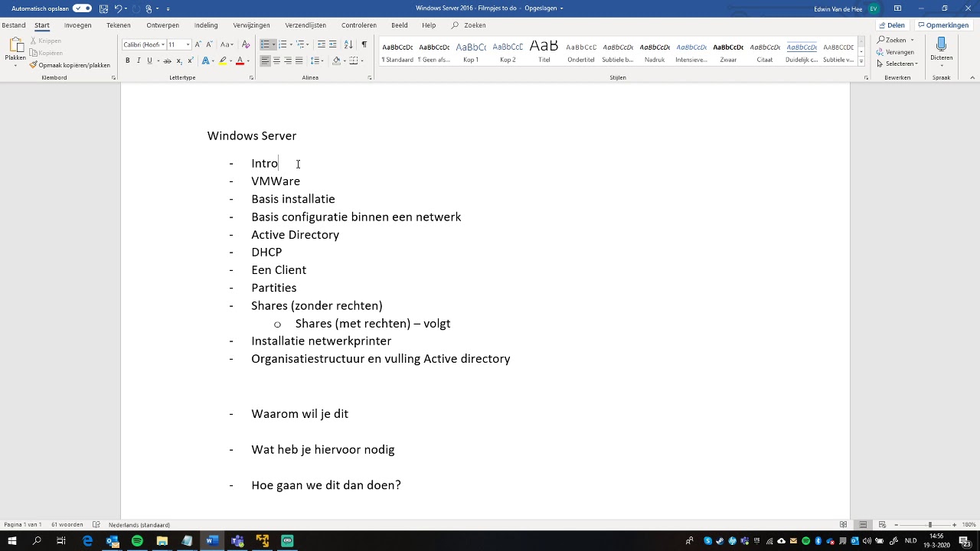Open the Indeling ribbon tab
980x551 pixels.
click(206, 25)
